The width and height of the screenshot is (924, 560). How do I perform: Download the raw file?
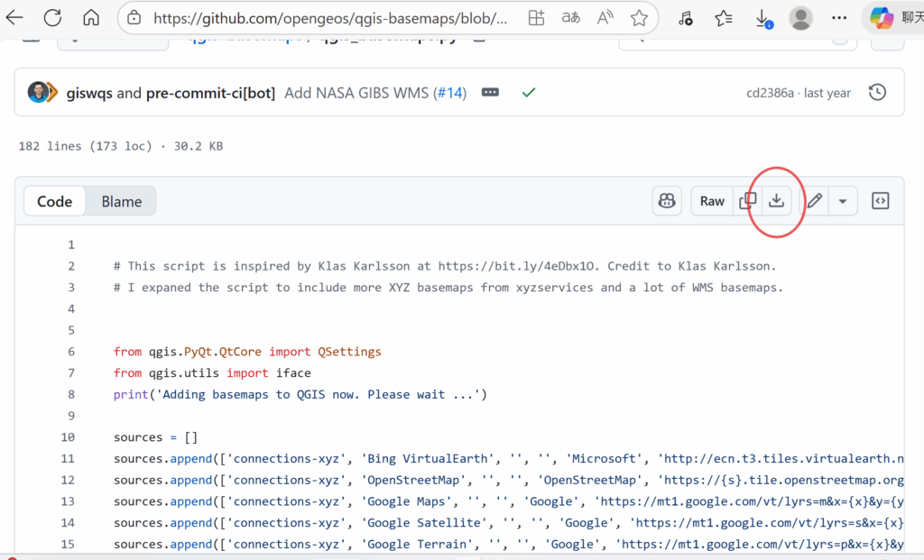(776, 201)
